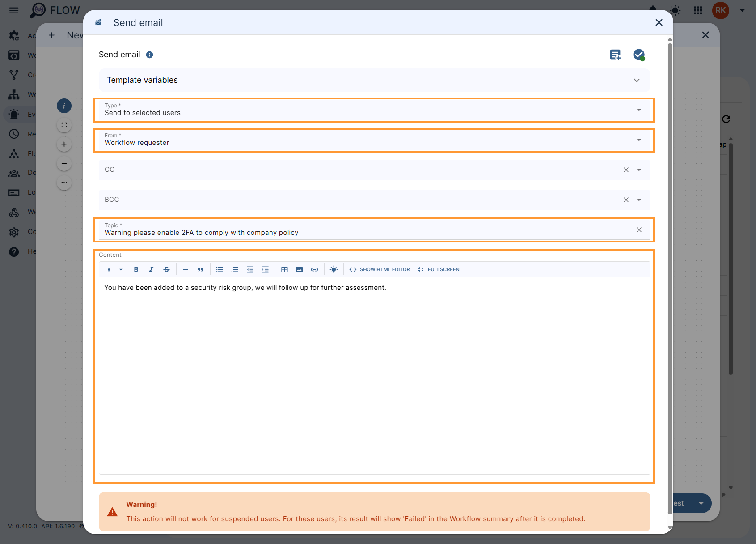Viewport: 756px width, 544px height.
Task: Click the add-template icon next to confirm
Action: pos(615,55)
